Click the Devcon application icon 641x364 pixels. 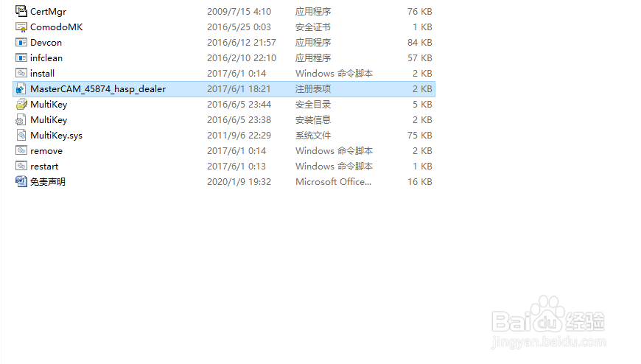pyautogui.click(x=21, y=42)
